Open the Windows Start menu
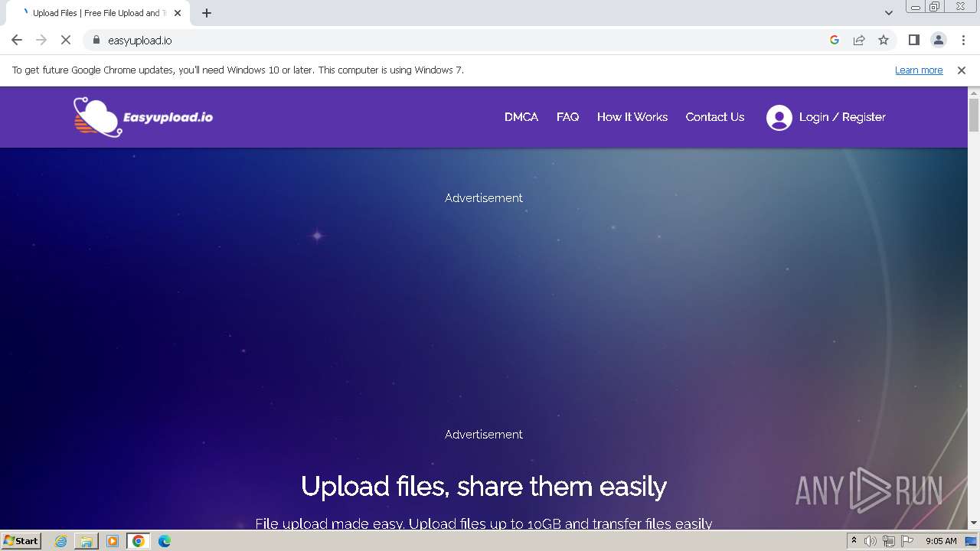Image resolution: width=980 pixels, height=551 pixels. click(21, 540)
